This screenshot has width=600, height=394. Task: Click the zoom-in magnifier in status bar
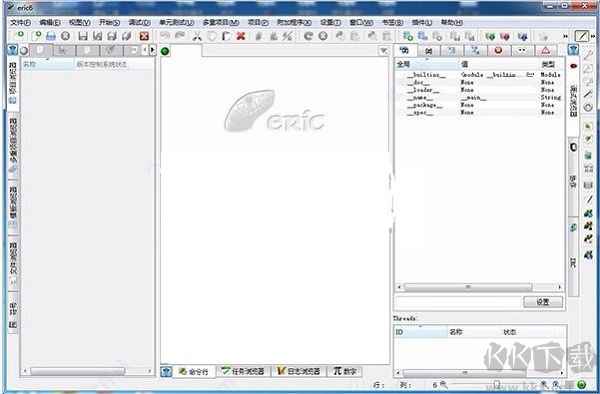pos(544,384)
